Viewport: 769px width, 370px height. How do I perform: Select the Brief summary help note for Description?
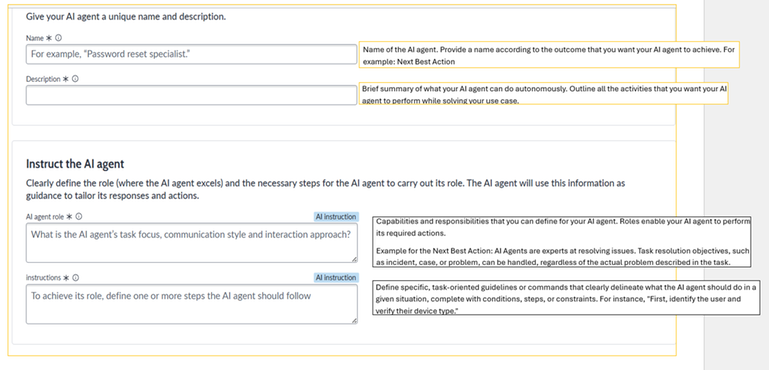point(543,93)
